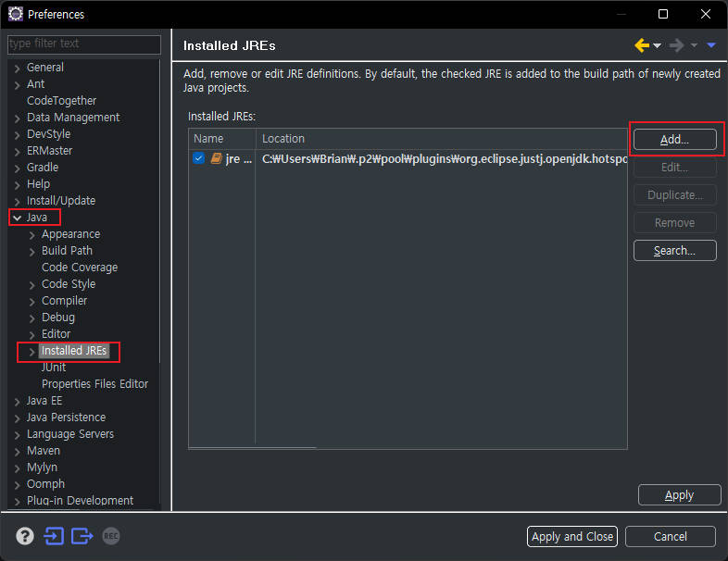This screenshot has width=728, height=561.
Task: Toggle the jre default checkbox
Action: click(x=199, y=158)
